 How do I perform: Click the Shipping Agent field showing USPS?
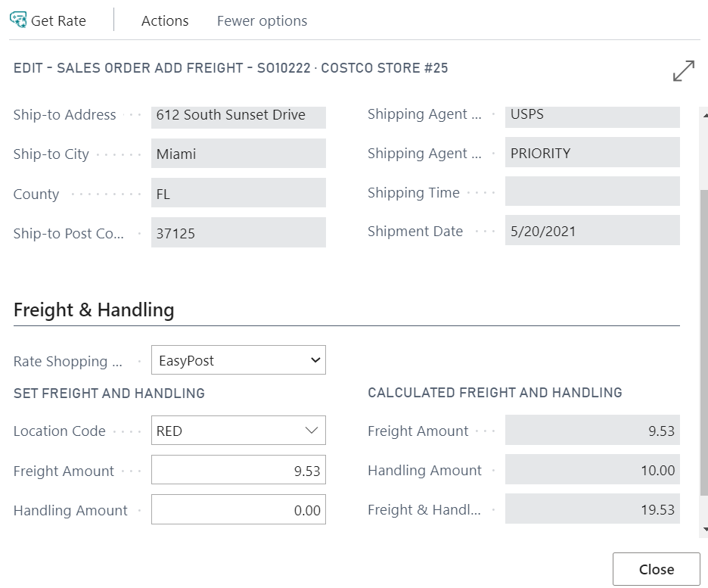[592, 115]
